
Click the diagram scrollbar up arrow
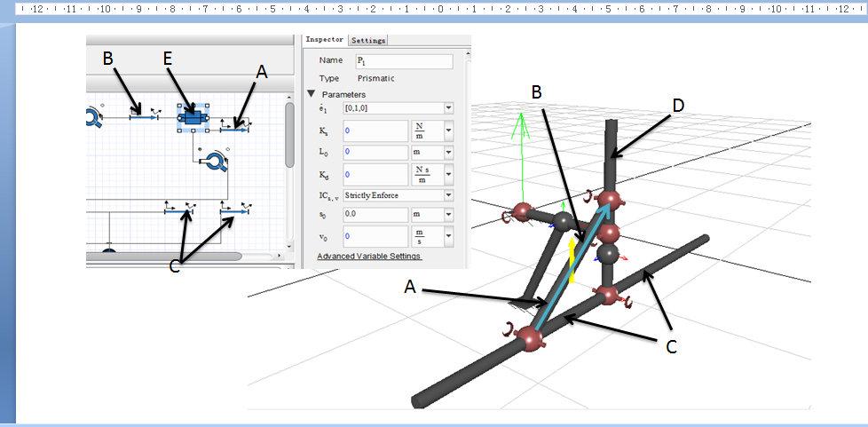[x=289, y=97]
